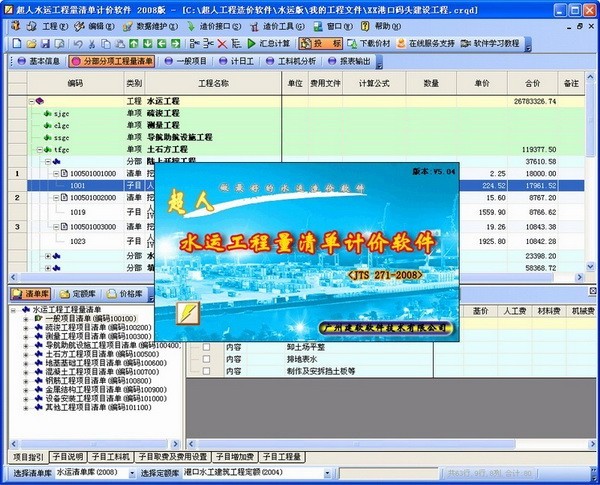
Task: Tick the 排地表水 content checkbox
Action: coord(206,359)
